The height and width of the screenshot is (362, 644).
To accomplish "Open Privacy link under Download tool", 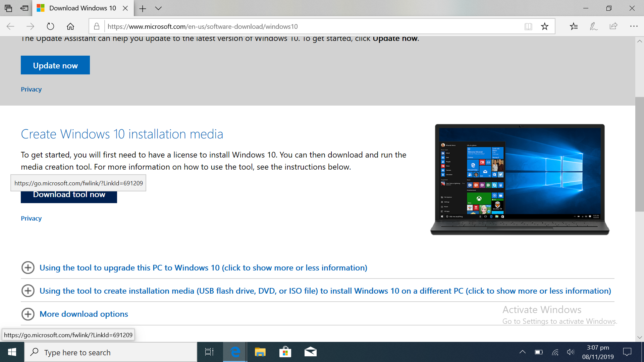I will (31, 218).
